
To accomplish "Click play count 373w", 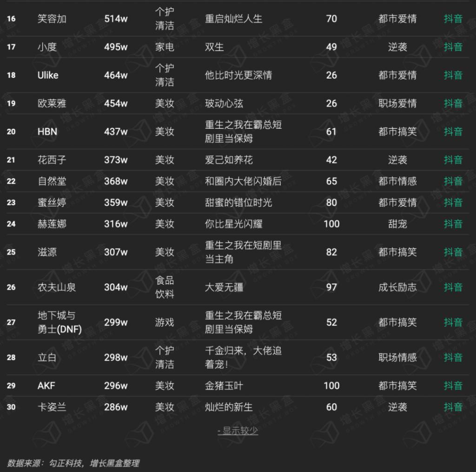I will coord(116,160).
